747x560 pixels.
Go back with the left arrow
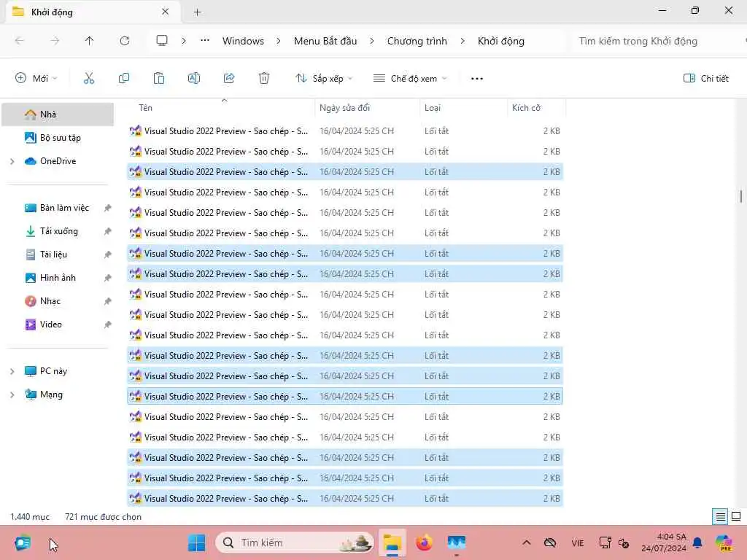tap(20, 41)
